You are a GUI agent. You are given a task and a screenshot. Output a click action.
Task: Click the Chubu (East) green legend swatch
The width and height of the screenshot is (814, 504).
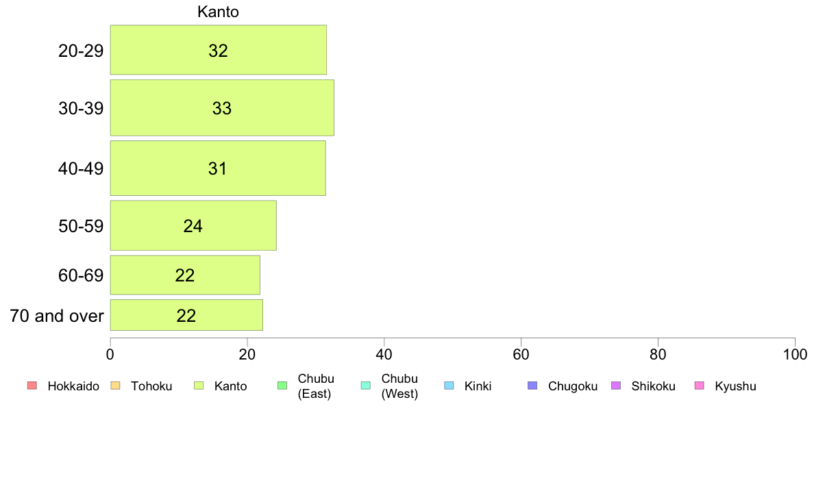pos(282,385)
